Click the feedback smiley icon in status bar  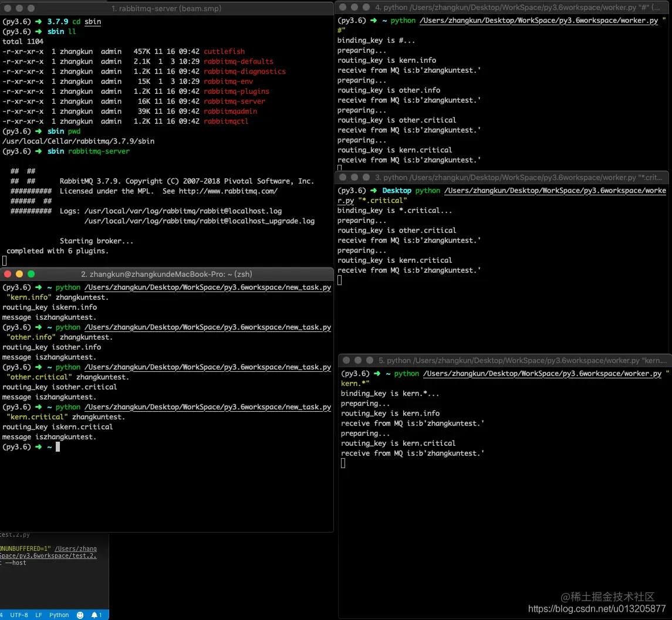coord(80,615)
